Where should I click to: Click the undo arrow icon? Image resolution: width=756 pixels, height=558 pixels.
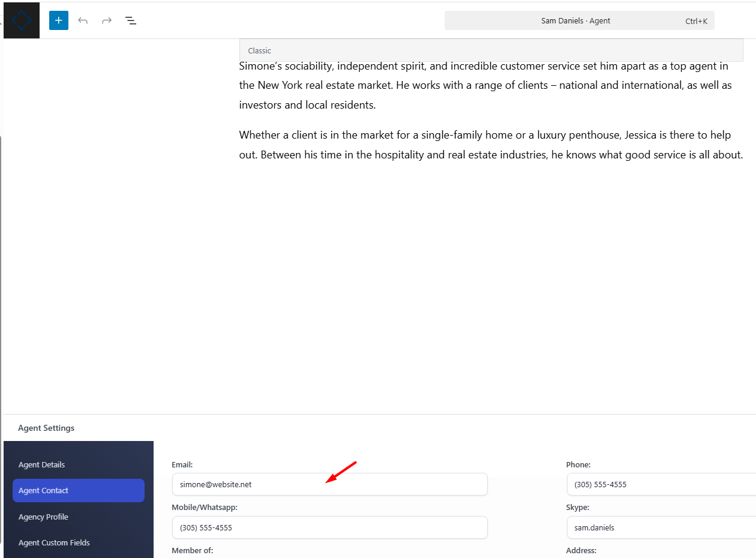point(83,20)
